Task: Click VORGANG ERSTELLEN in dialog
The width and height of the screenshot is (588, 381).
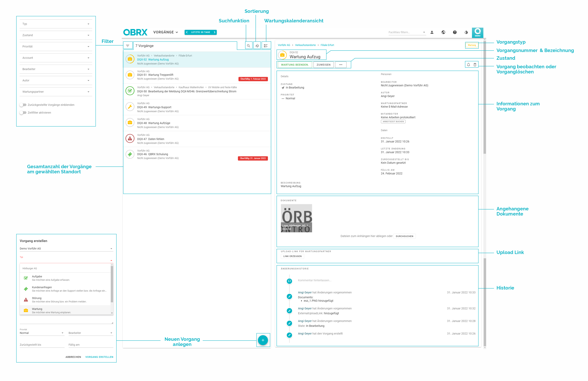Action: click(99, 357)
